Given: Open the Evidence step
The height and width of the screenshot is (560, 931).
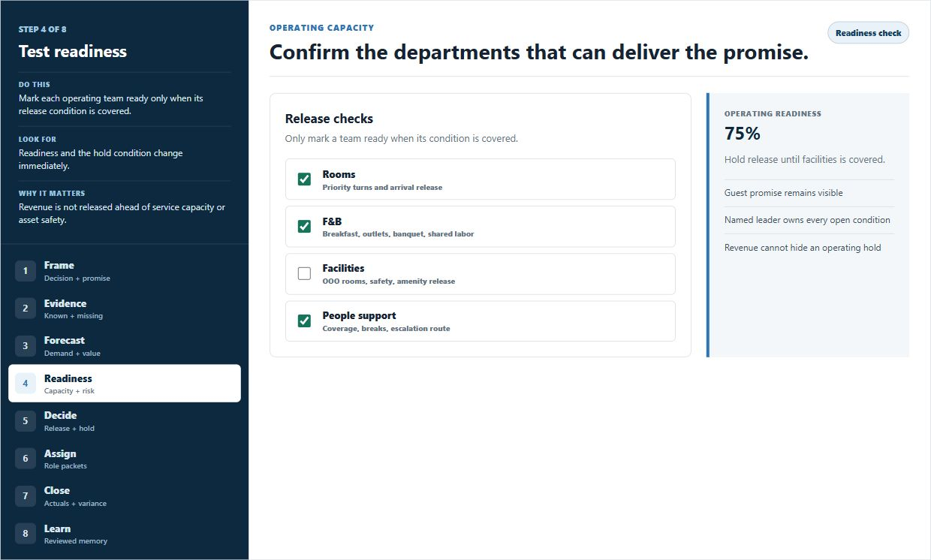Looking at the screenshot, I should pyautogui.click(x=125, y=309).
